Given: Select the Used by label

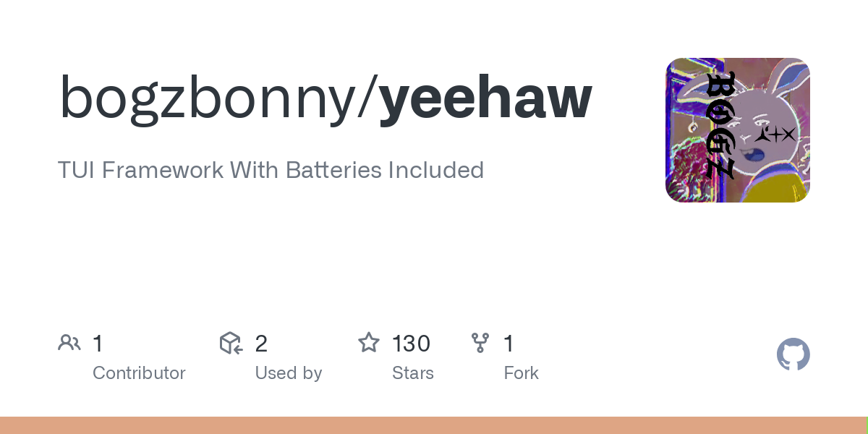Looking at the screenshot, I should 289,374.
